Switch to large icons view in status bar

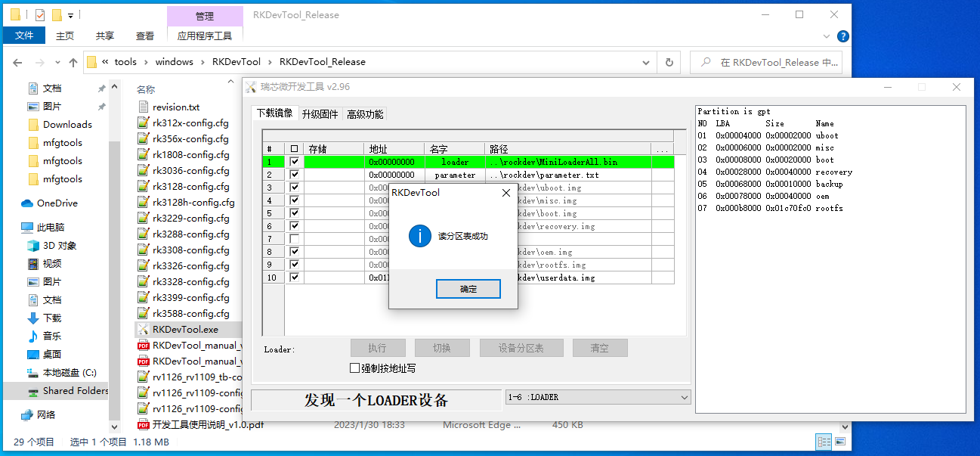(840, 442)
